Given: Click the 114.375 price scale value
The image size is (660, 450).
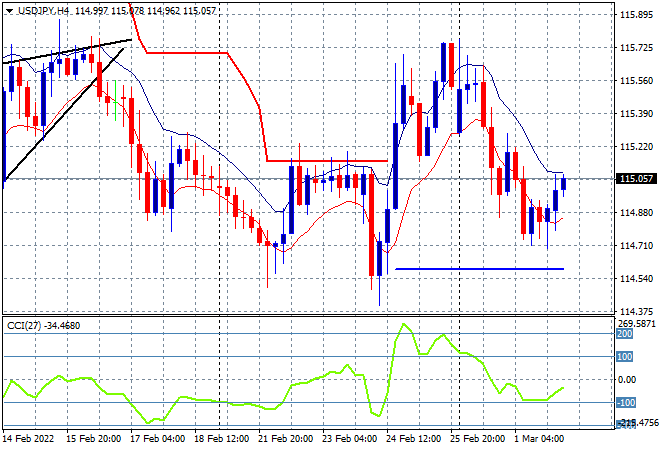Looking at the screenshot, I should coord(636,312).
